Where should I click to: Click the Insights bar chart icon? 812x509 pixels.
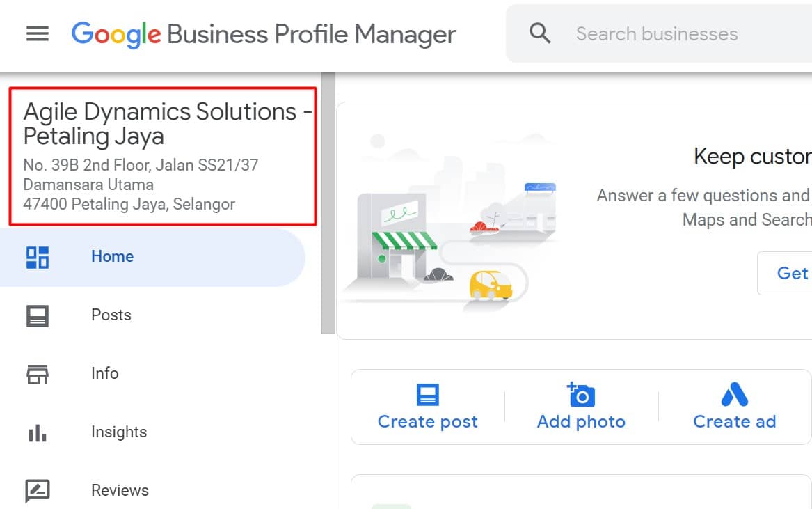[38, 433]
